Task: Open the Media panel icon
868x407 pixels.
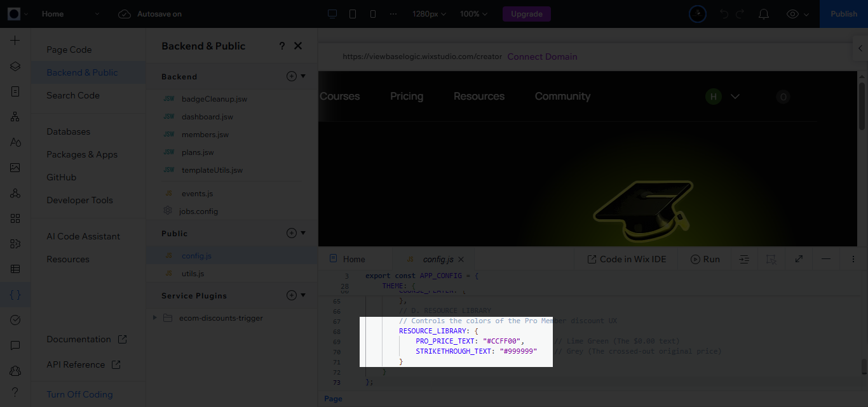Action: click(x=15, y=167)
